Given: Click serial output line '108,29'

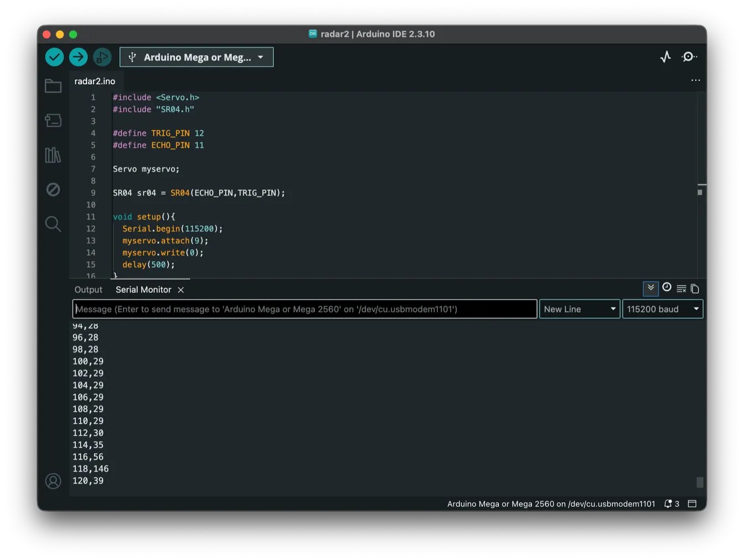Looking at the screenshot, I should (x=88, y=409).
